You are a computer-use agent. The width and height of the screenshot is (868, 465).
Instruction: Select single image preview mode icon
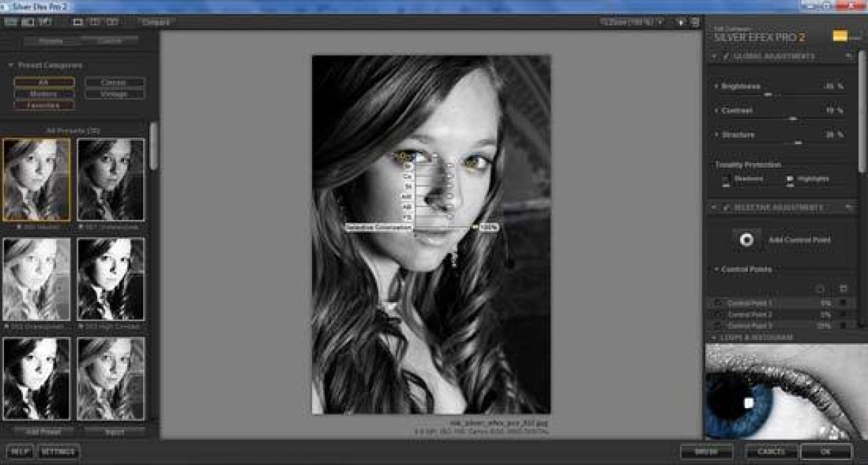pyautogui.click(x=77, y=22)
